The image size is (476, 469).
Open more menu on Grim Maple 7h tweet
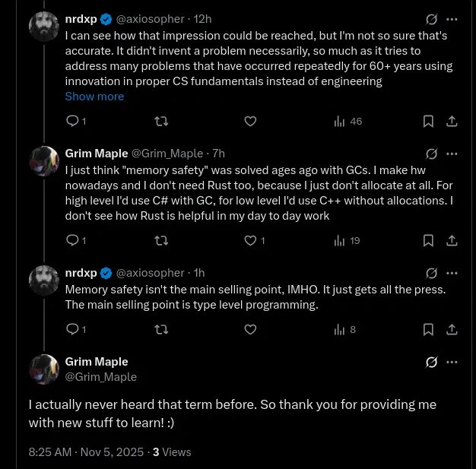452,153
